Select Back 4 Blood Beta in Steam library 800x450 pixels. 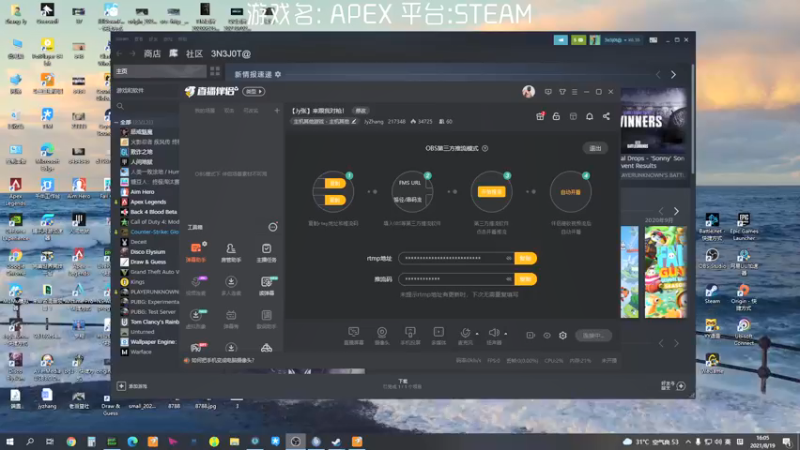(153, 212)
